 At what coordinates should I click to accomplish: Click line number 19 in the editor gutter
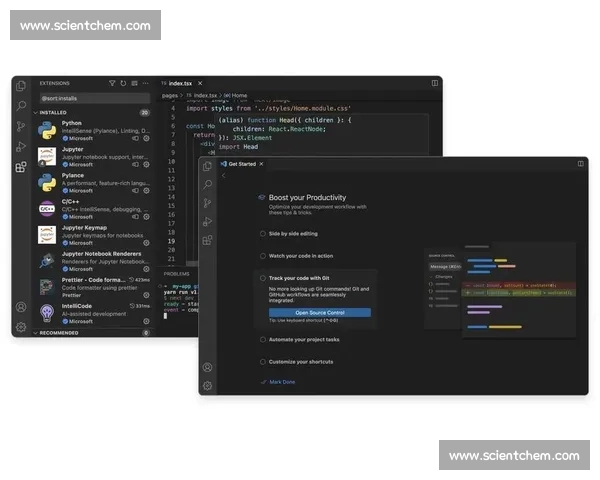171,241
